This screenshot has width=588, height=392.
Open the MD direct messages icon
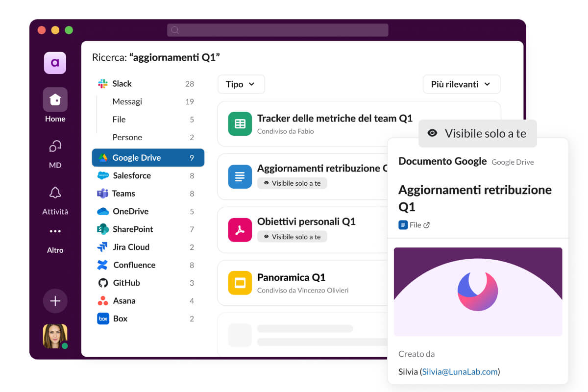click(55, 146)
